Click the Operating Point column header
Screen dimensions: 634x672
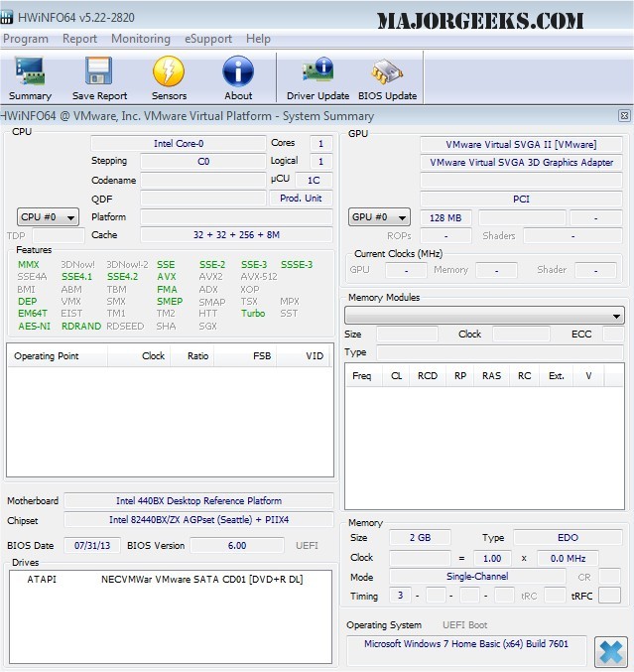(x=57, y=355)
